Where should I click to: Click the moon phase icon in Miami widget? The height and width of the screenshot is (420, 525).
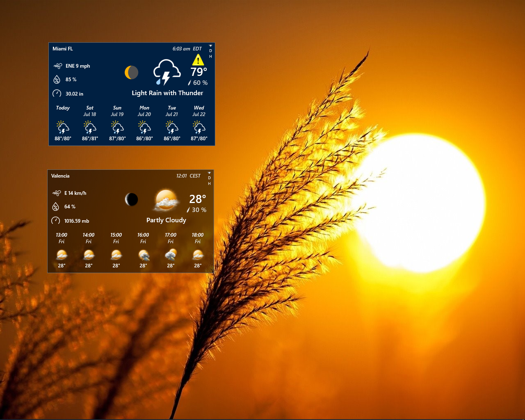(132, 73)
